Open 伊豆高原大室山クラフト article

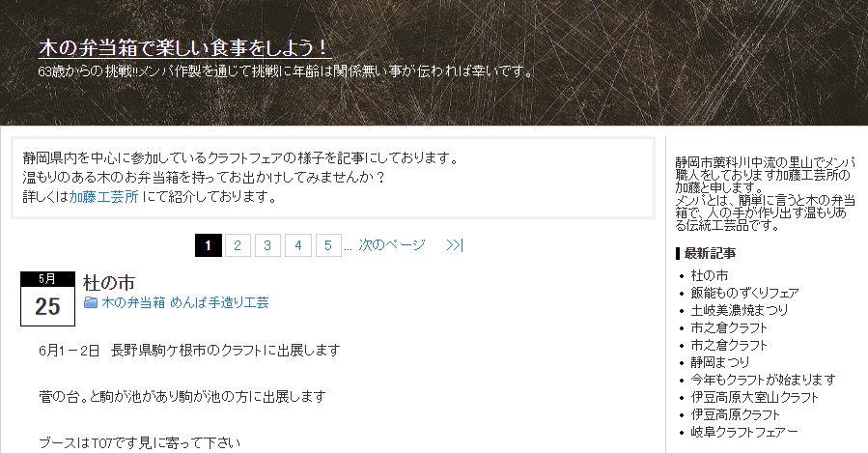point(754,397)
